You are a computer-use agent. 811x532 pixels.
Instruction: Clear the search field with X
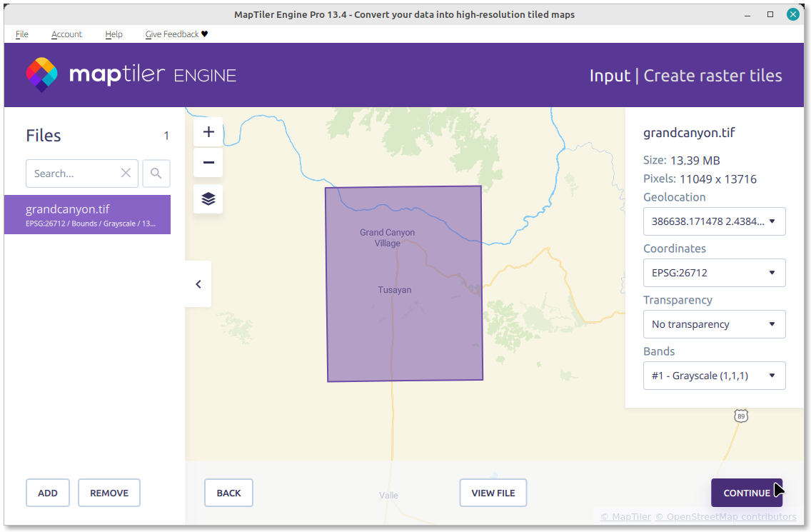point(126,174)
